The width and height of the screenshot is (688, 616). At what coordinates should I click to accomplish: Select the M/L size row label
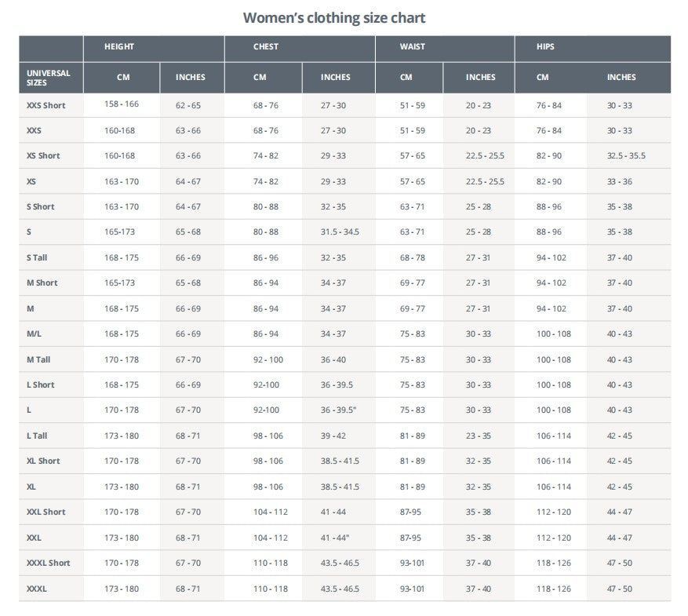(x=35, y=334)
